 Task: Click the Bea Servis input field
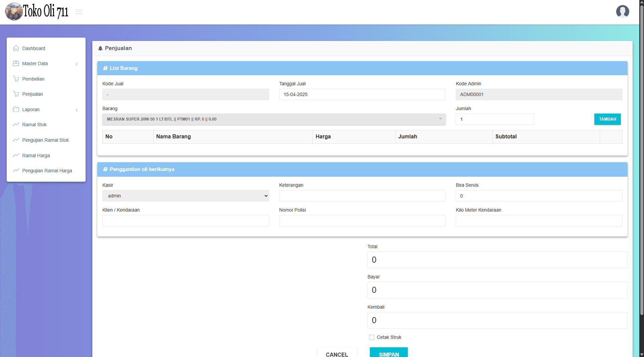[539, 196]
